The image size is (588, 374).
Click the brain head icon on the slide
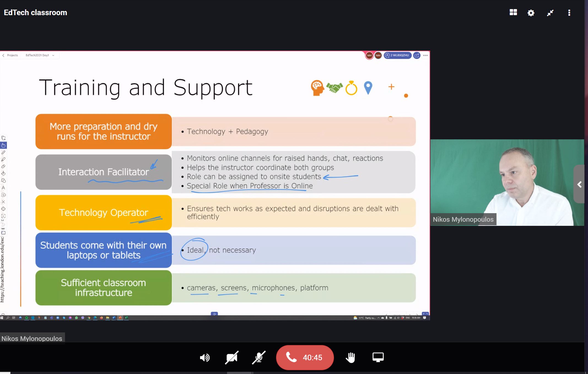click(317, 88)
